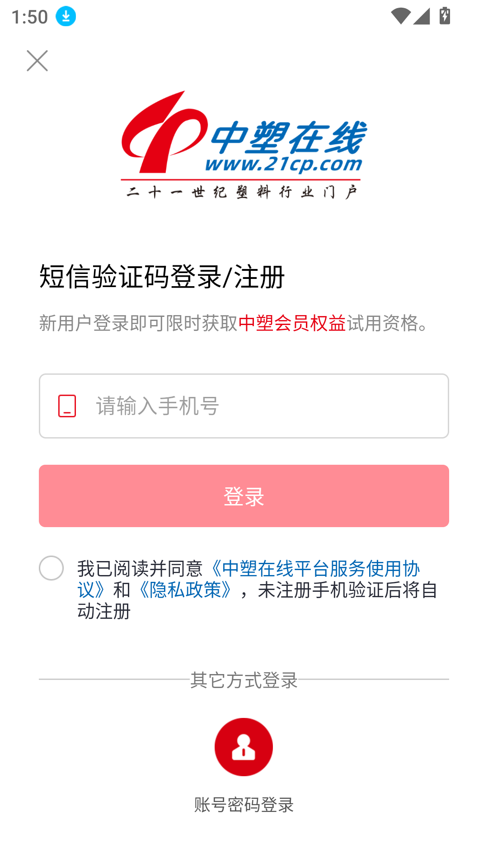Tap the clock time in the status bar
This screenshot has height=868, width=488.
29,17
